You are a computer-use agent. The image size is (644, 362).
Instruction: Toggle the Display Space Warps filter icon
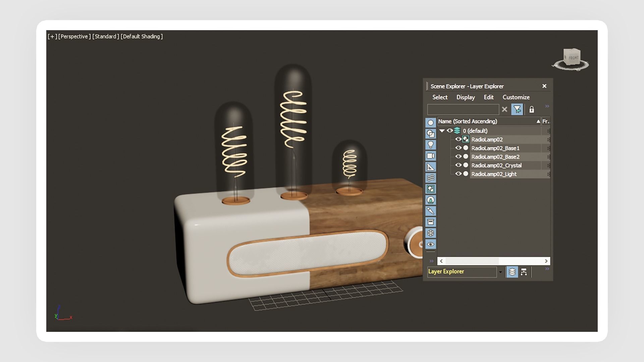[431, 178]
